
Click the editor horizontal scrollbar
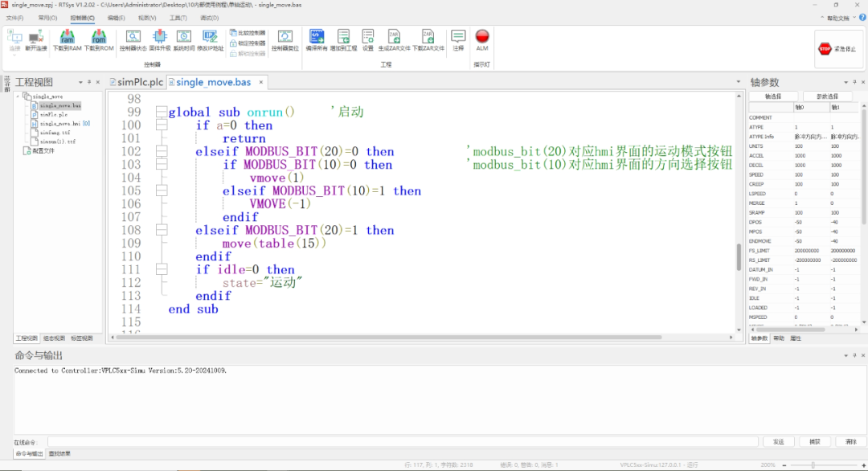click(389, 337)
